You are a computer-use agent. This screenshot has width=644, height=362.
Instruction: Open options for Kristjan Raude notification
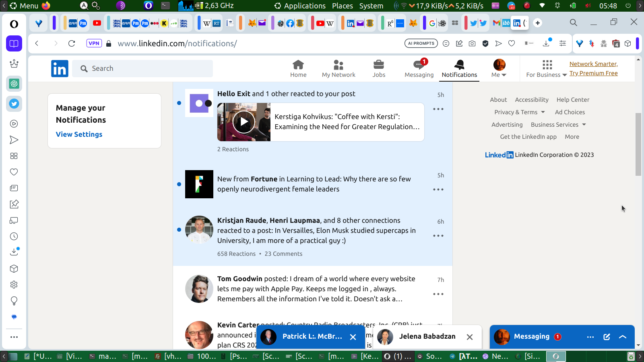(x=438, y=236)
